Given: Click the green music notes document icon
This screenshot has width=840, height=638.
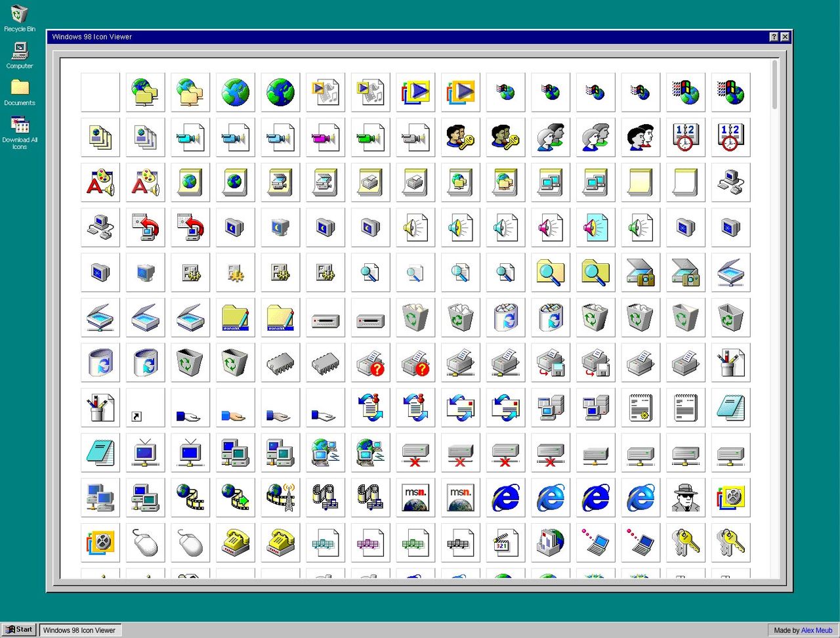Looking at the screenshot, I should click(415, 543).
